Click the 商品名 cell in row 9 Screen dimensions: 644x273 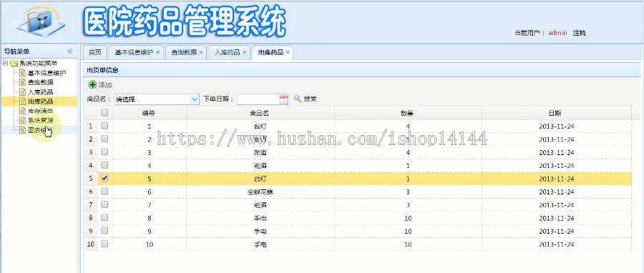pyautogui.click(x=260, y=231)
